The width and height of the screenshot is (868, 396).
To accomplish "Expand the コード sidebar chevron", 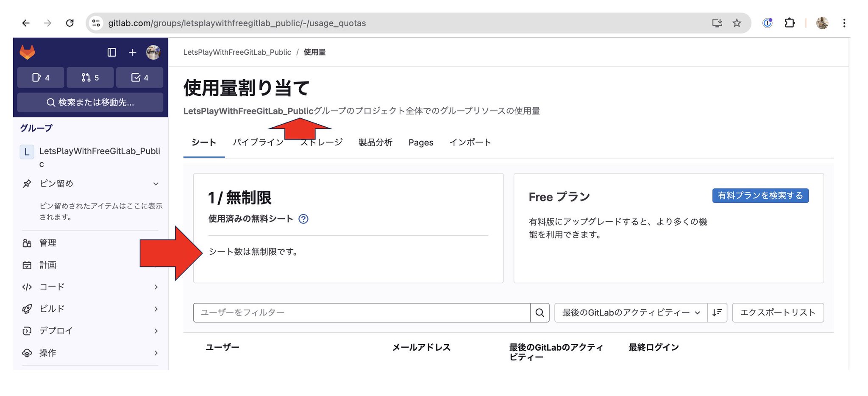I will point(156,287).
